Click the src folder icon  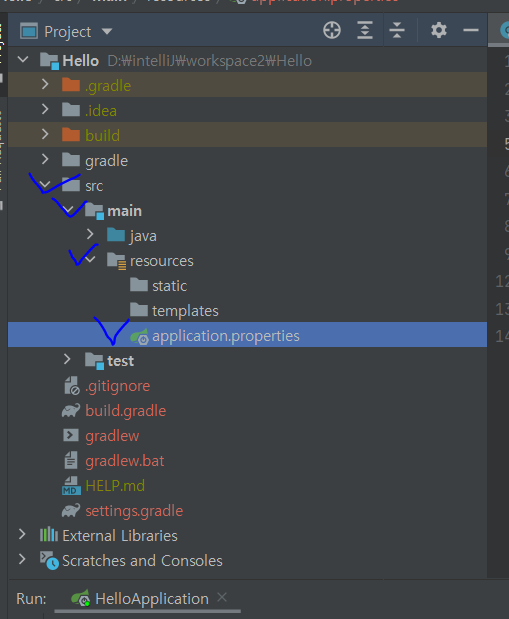click(x=71, y=184)
